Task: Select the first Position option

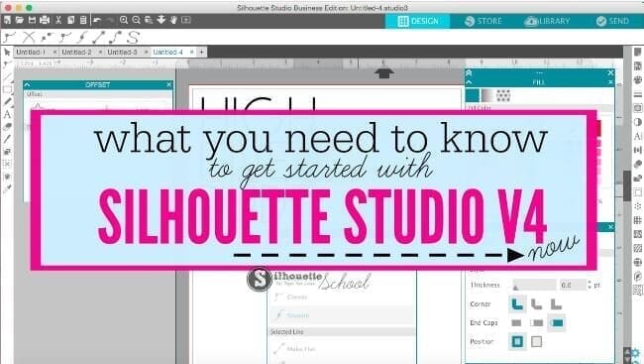Action: (517, 341)
